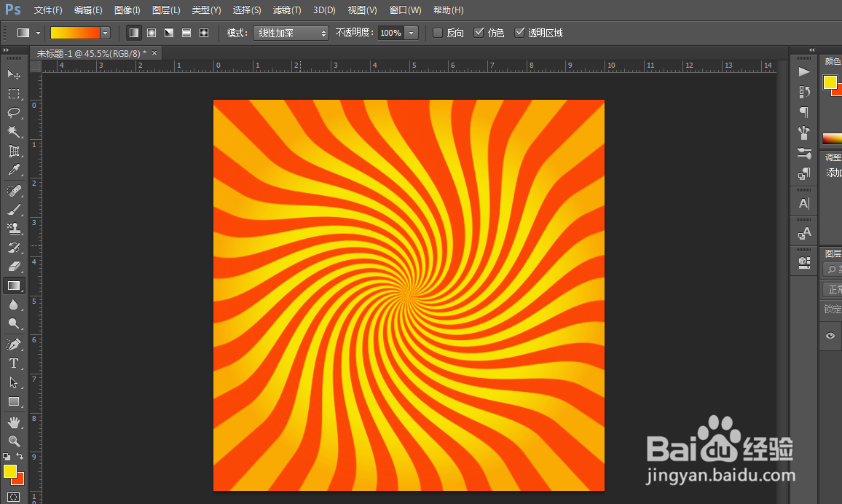Viewport: 842px width, 504px height.
Task: Open the Character panel icon
Action: click(x=804, y=203)
